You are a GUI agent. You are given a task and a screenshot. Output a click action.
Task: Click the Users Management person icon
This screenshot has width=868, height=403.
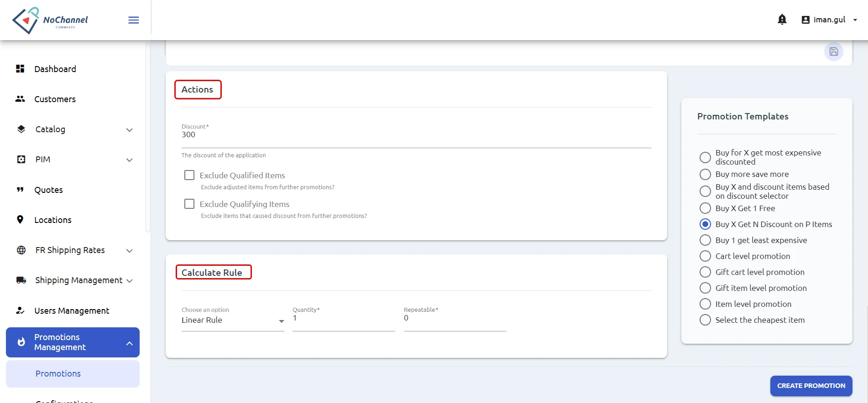(x=20, y=310)
